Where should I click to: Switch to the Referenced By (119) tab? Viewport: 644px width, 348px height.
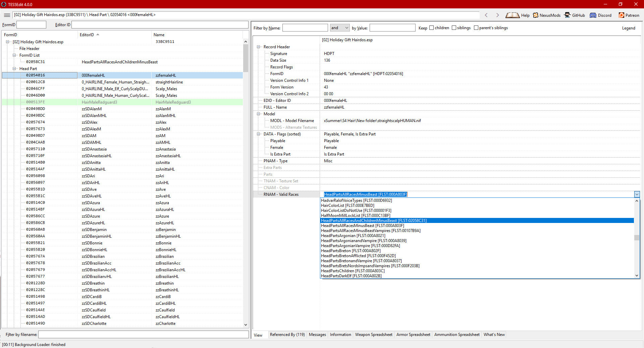(x=287, y=335)
